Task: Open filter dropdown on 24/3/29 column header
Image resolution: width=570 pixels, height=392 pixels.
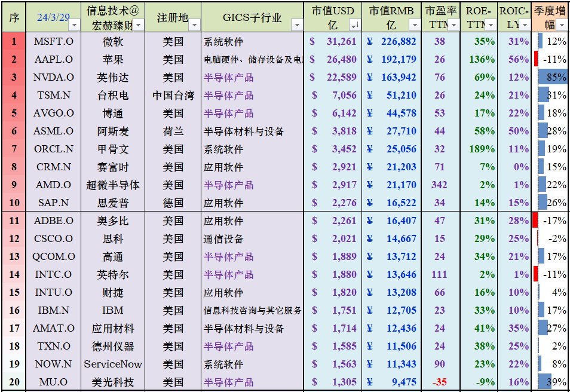Action: (x=75, y=25)
